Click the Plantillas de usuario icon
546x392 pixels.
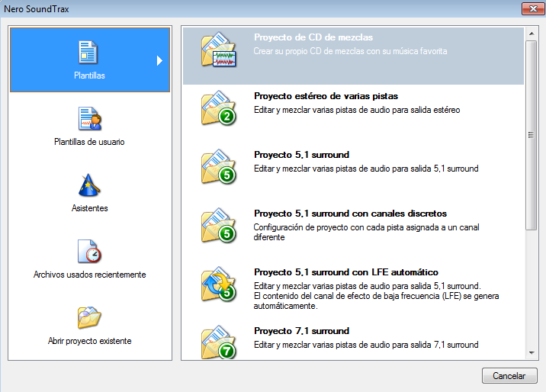90,119
